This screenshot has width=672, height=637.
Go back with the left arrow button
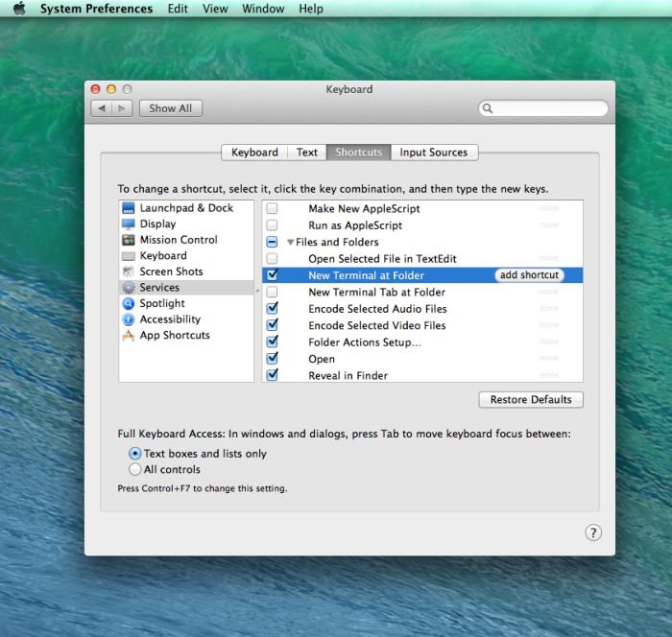102,108
